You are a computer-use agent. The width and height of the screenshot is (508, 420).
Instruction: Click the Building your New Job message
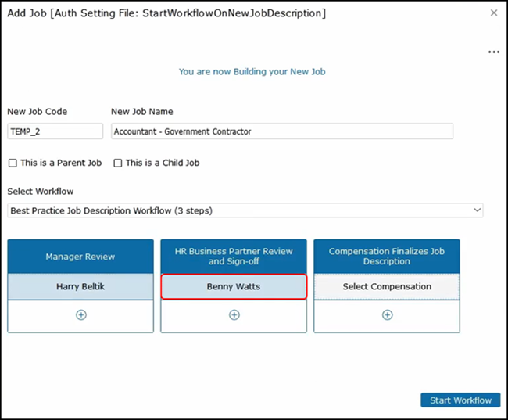(x=252, y=71)
